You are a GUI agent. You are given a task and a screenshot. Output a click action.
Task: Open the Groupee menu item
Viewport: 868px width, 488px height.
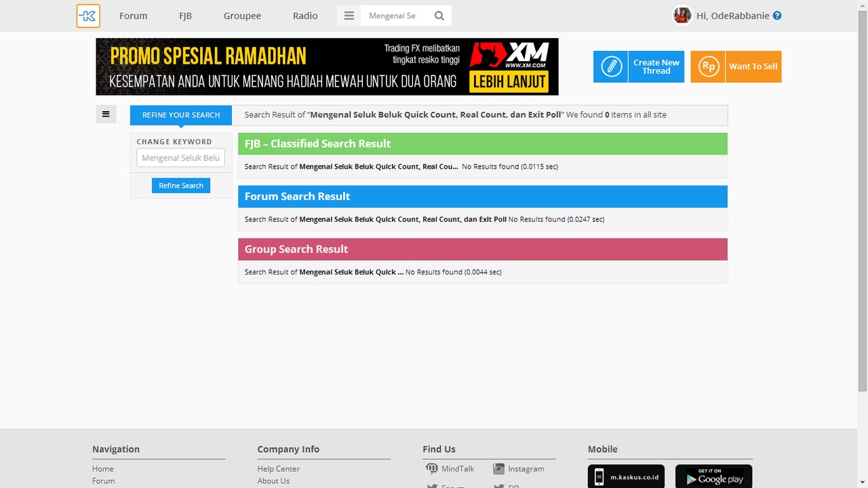[x=242, y=16]
